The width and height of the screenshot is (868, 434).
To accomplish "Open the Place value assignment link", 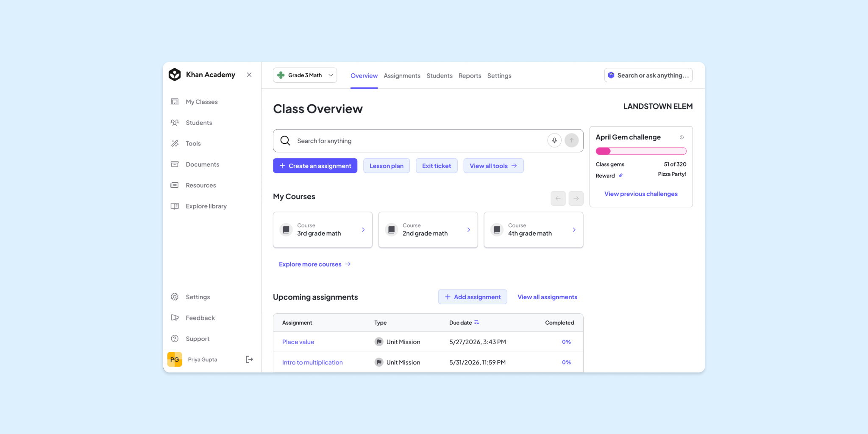I will point(298,342).
